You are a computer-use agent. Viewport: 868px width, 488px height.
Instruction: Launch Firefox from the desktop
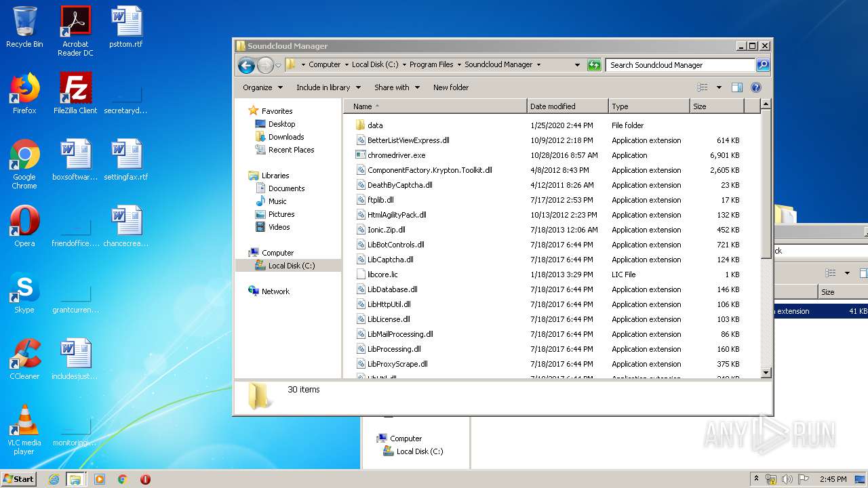click(24, 94)
